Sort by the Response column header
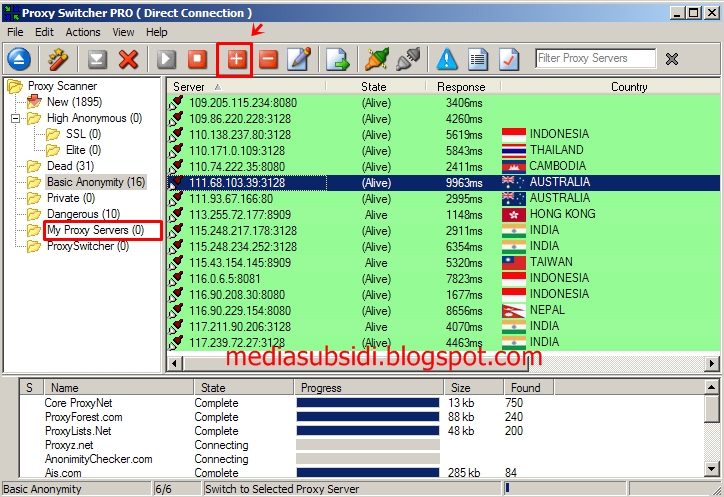Viewport: 724px width, 497px height. 462,86
